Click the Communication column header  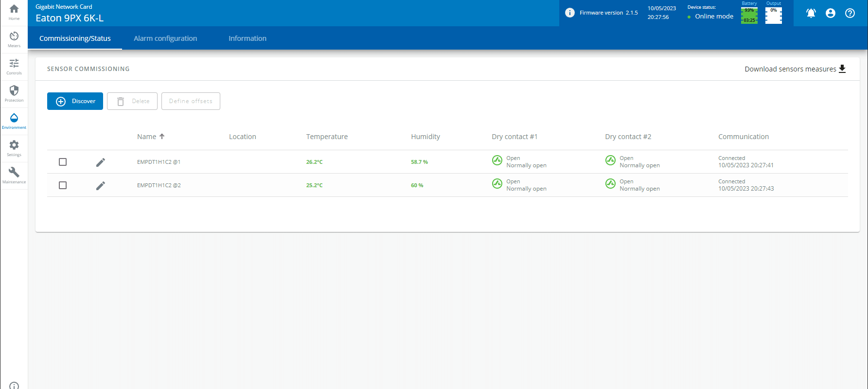coord(744,137)
